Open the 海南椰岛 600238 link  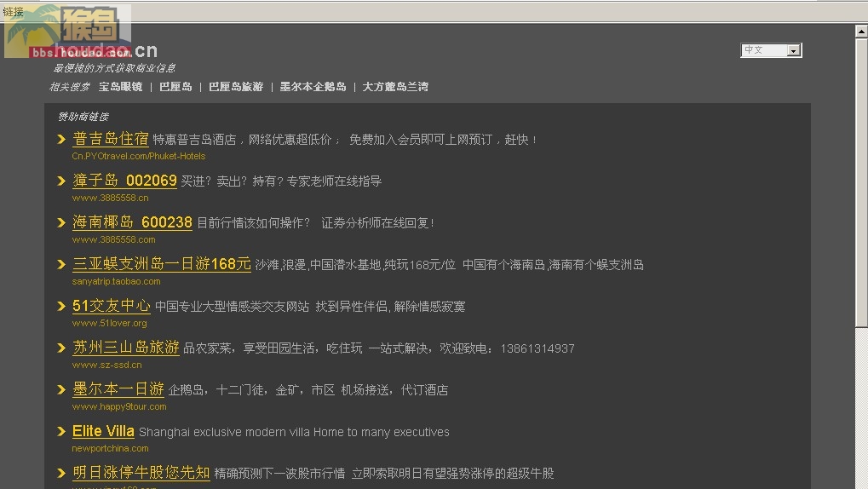tap(132, 222)
